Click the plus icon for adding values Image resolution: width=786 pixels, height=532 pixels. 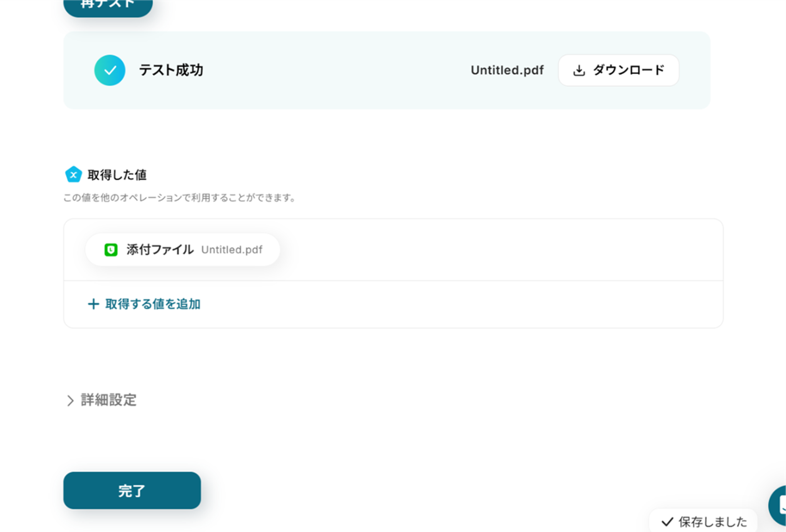(93, 304)
